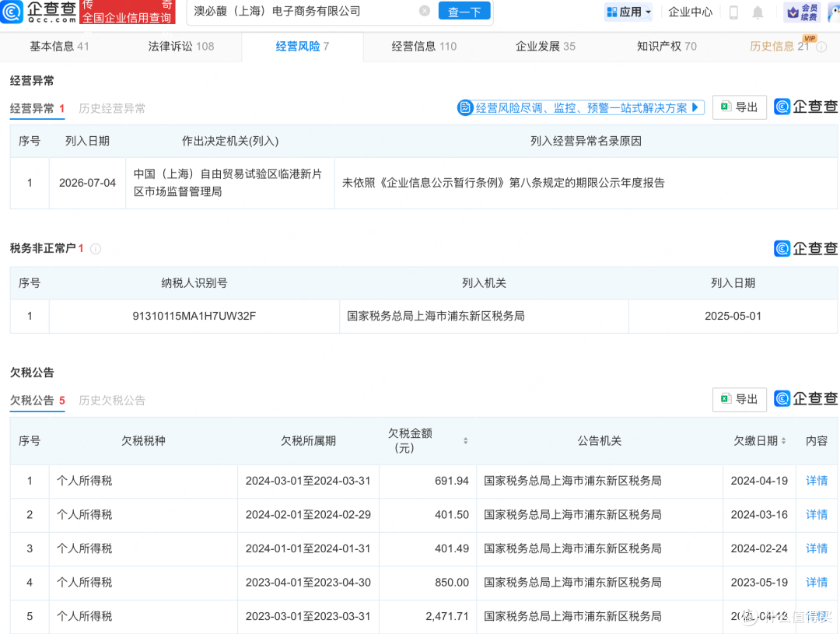Select the 经营风险 7 tab
The width and height of the screenshot is (840, 634).
[302, 47]
